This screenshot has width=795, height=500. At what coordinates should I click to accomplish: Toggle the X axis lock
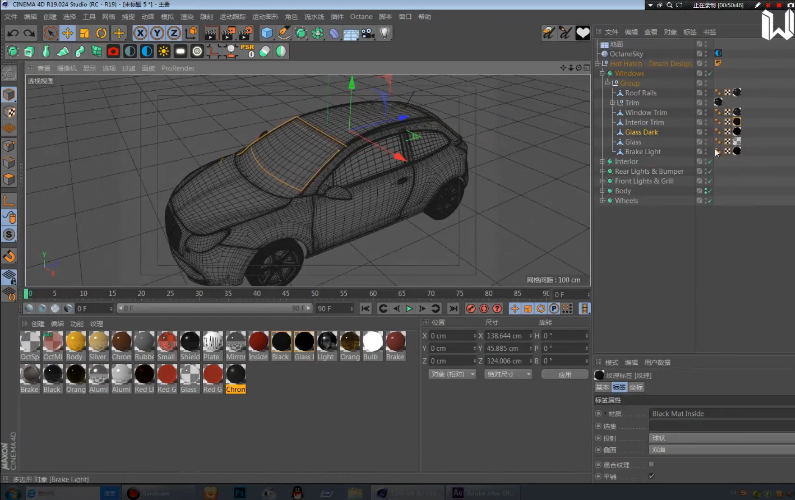140,33
